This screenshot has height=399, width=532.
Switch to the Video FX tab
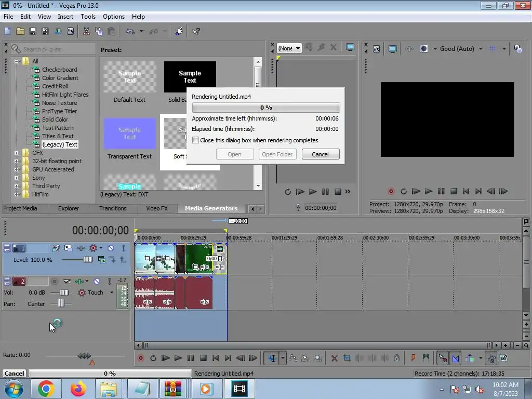(x=157, y=208)
